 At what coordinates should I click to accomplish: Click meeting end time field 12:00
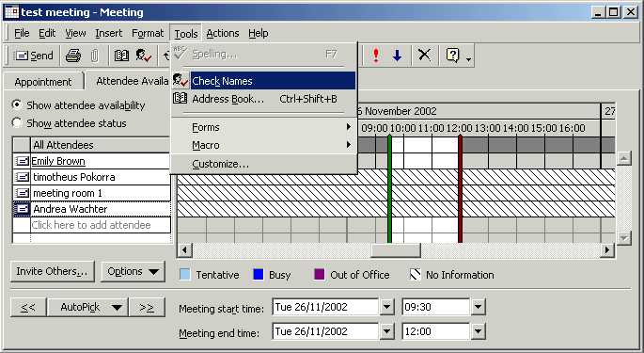point(436,331)
